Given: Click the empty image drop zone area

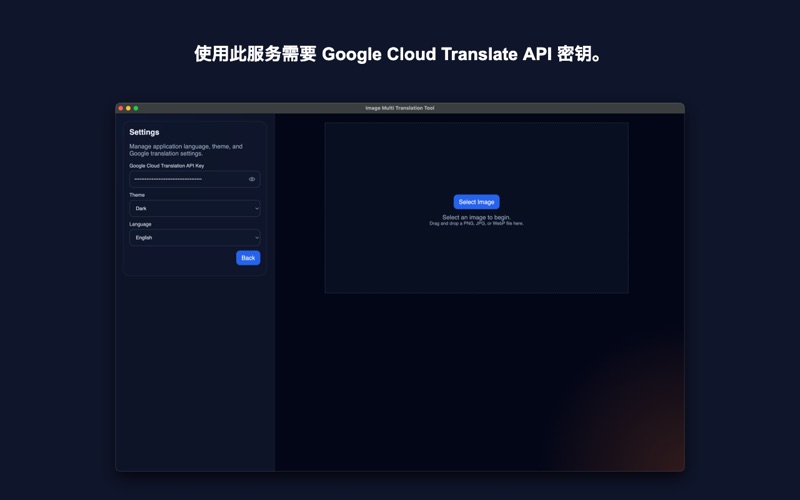Looking at the screenshot, I should (476, 260).
